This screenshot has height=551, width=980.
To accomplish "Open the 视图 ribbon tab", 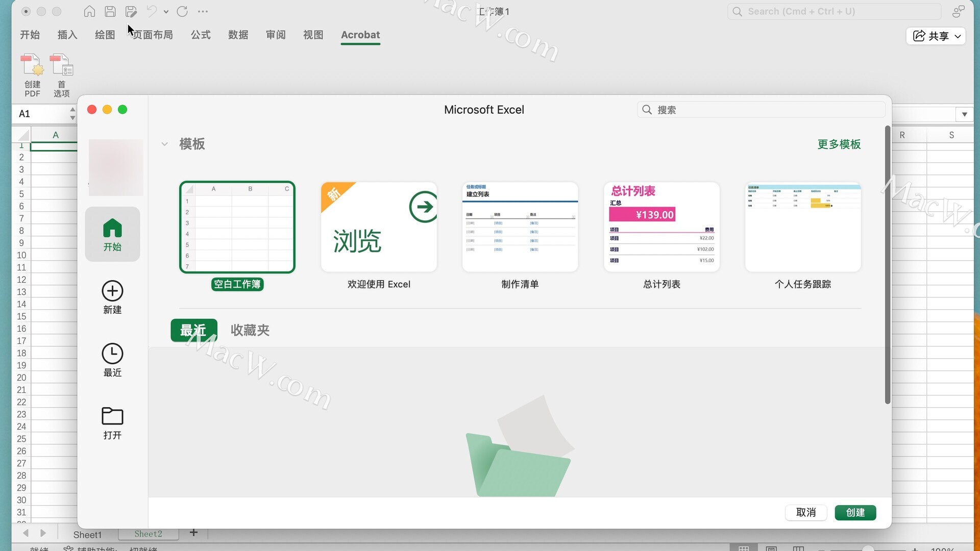I will (313, 35).
